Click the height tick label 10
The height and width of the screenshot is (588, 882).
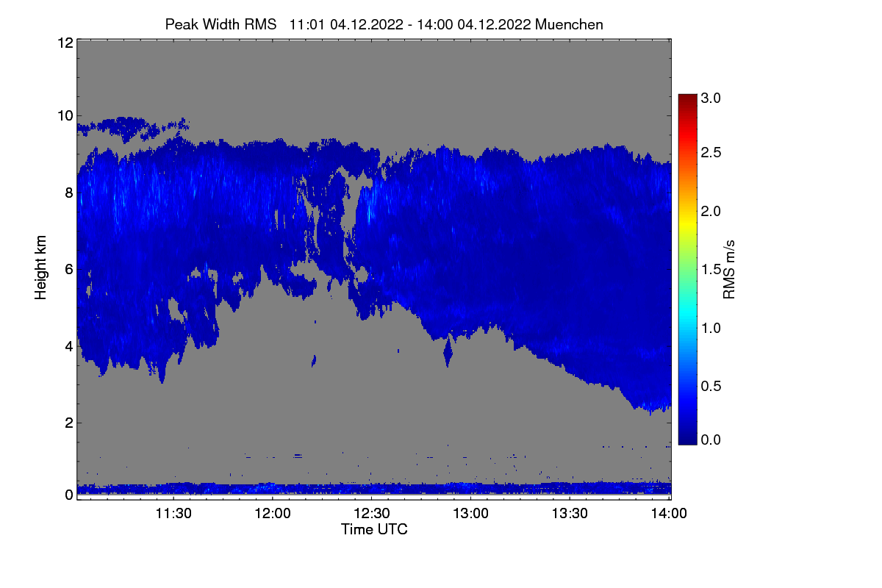click(64, 115)
